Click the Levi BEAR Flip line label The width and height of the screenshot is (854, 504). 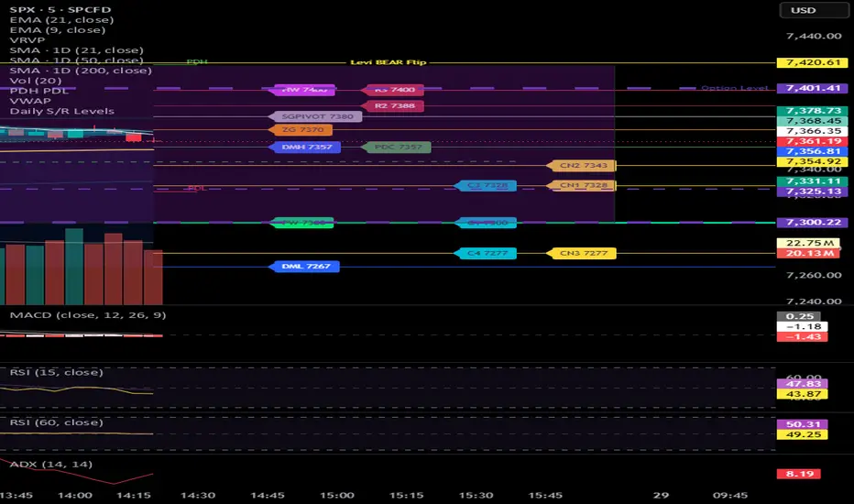[x=388, y=62]
